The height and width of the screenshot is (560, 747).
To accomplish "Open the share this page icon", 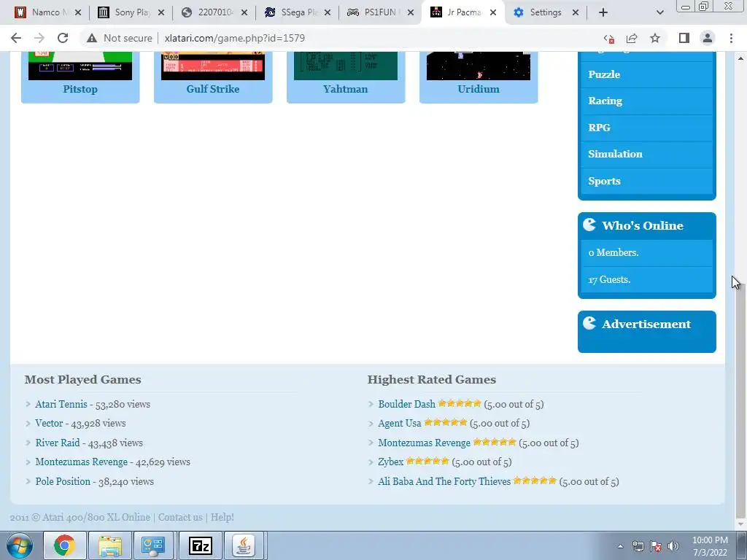I will 632,38.
